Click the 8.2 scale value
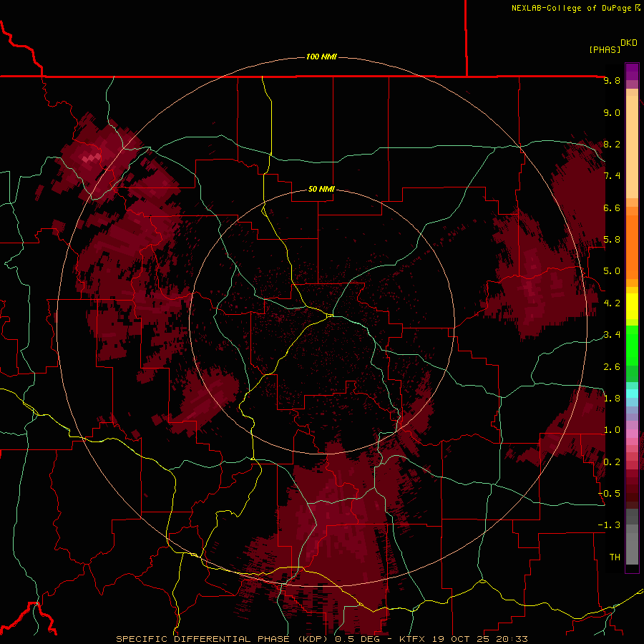This screenshot has height=644, width=644. pyautogui.click(x=612, y=144)
